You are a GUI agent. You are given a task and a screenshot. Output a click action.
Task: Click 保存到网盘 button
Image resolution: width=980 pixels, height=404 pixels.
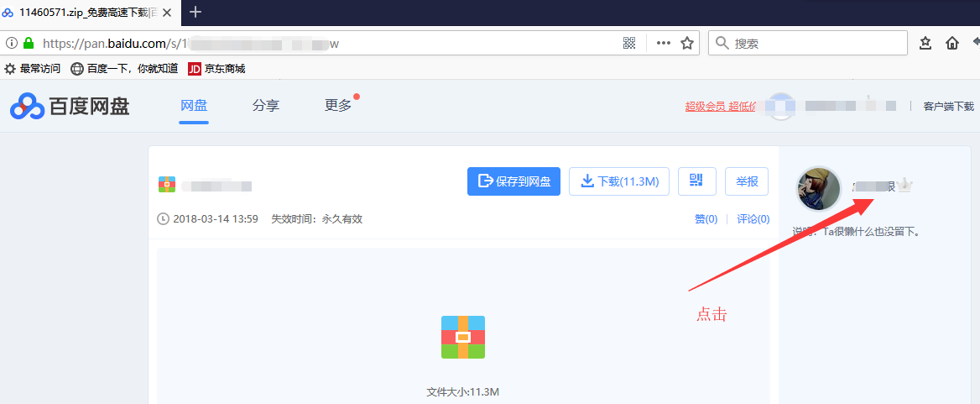pyautogui.click(x=513, y=181)
